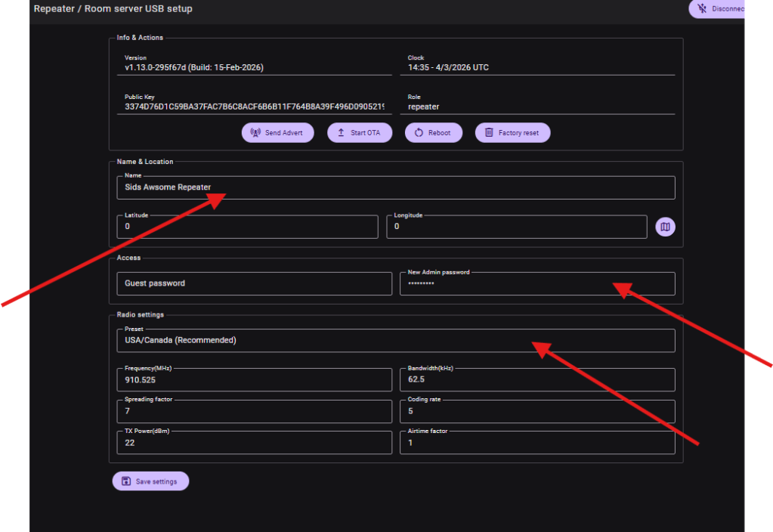Click the Disconnect button

[718, 9]
